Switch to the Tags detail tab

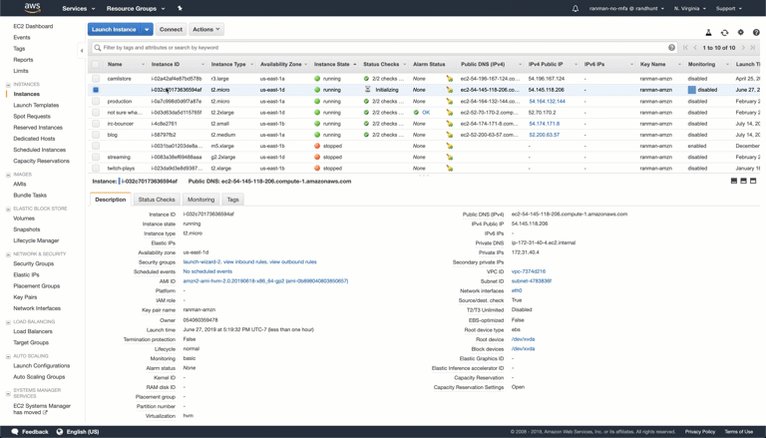coord(233,199)
